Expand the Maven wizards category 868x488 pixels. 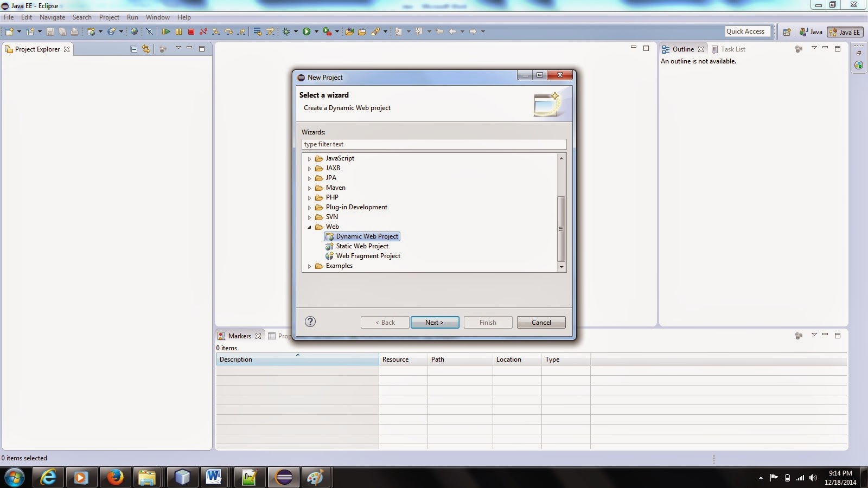tap(310, 188)
